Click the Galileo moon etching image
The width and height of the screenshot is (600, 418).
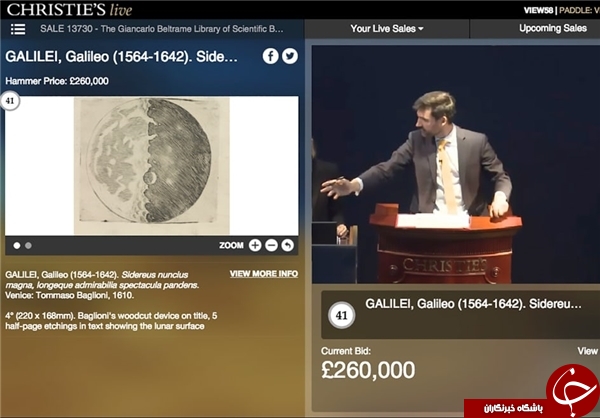[x=152, y=166]
